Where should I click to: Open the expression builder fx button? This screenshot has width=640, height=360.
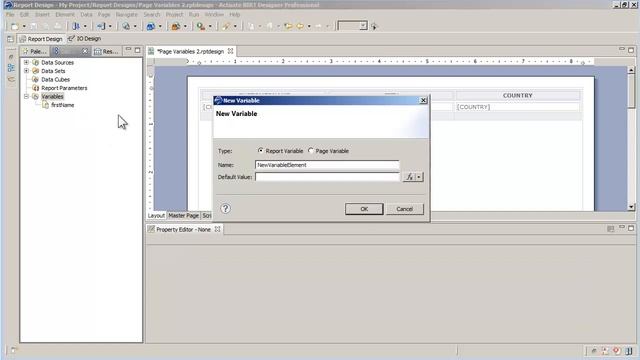tap(409, 177)
